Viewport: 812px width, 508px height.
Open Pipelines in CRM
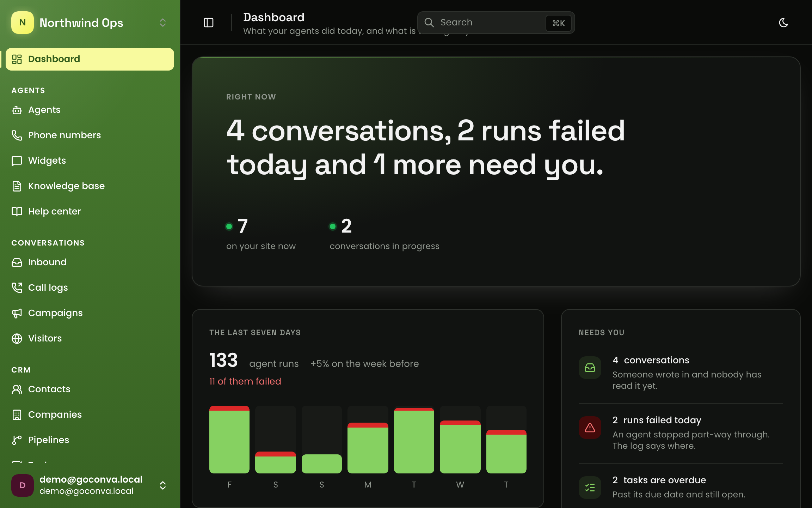90,440
